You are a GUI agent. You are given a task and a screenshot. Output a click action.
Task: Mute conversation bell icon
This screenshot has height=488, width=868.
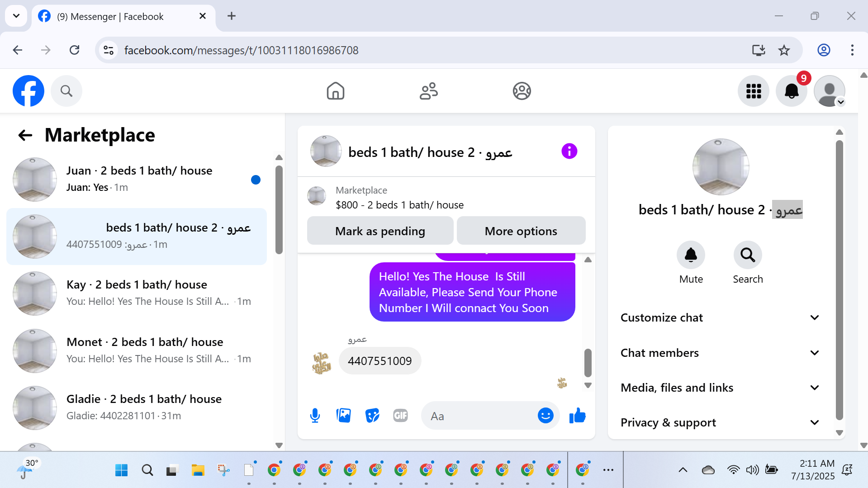click(691, 255)
